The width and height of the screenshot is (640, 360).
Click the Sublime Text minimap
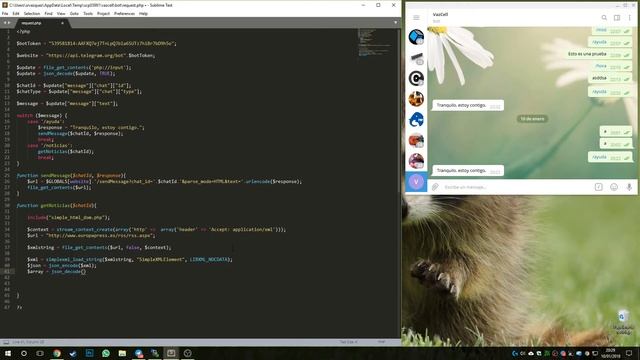(374, 42)
